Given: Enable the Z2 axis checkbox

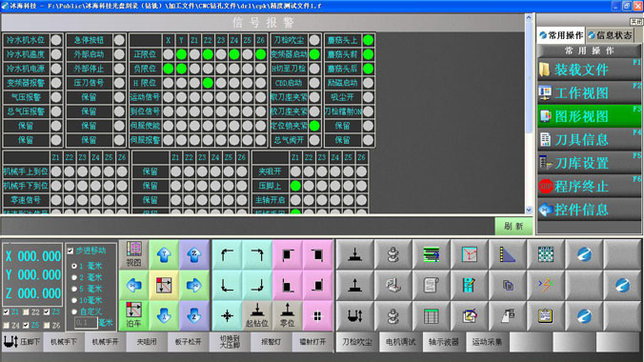Looking at the screenshot, I should [26, 312].
